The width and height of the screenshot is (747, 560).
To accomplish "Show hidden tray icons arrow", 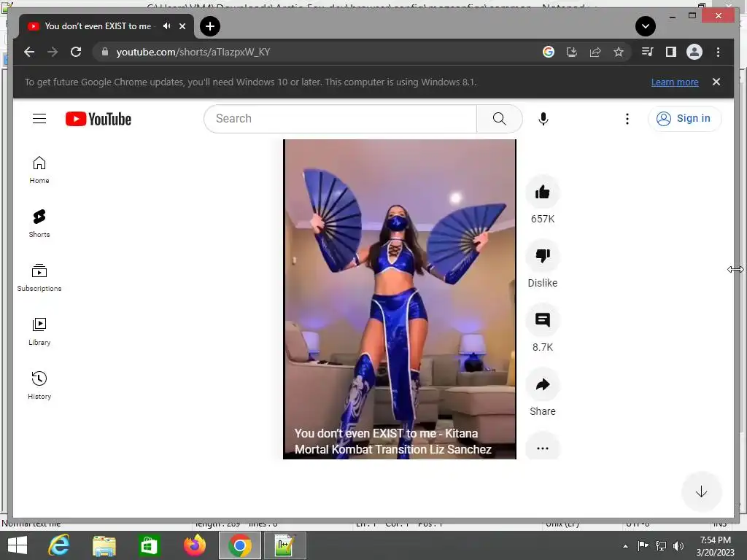I will 625,546.
